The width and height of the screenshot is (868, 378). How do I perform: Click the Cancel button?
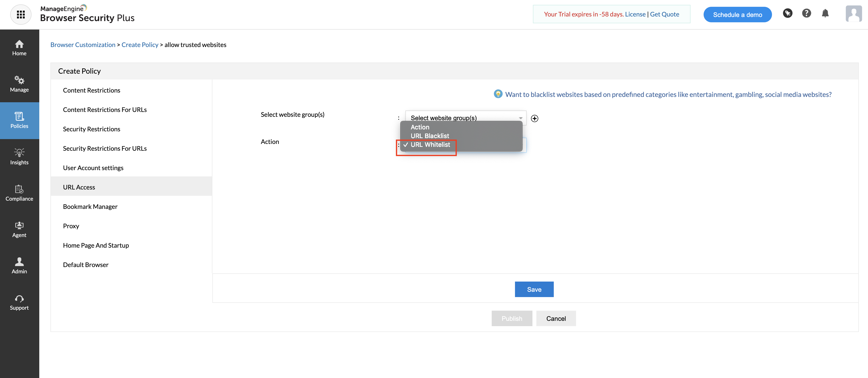[x=556, y=318]
